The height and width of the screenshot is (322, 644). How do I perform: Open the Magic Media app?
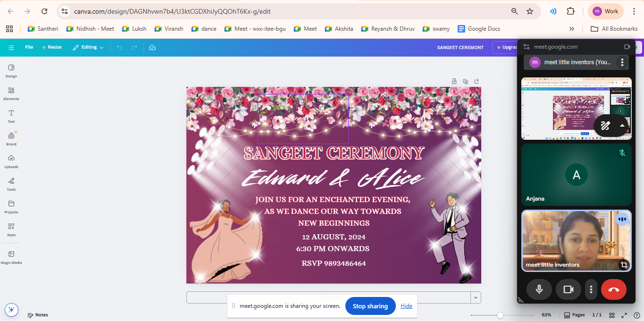pos(11,257)
